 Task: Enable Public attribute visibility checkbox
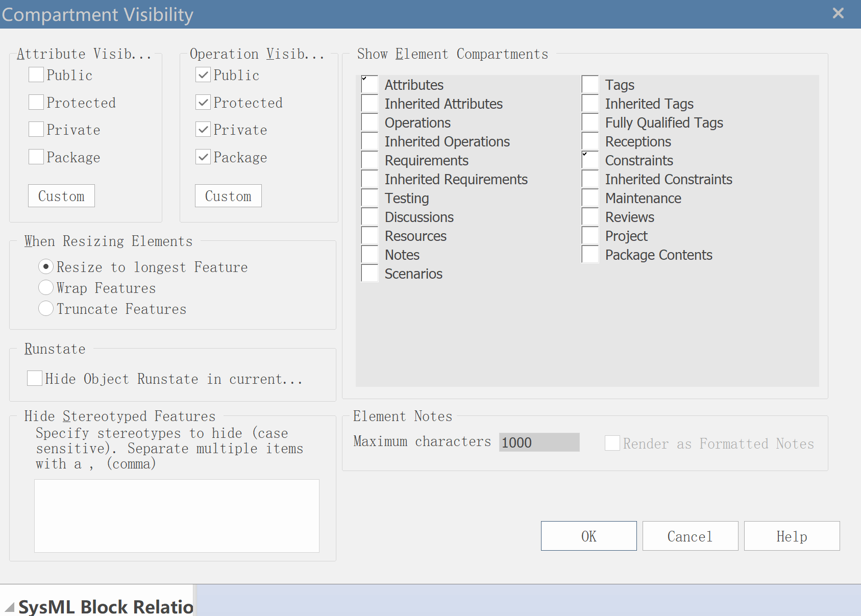36,75
